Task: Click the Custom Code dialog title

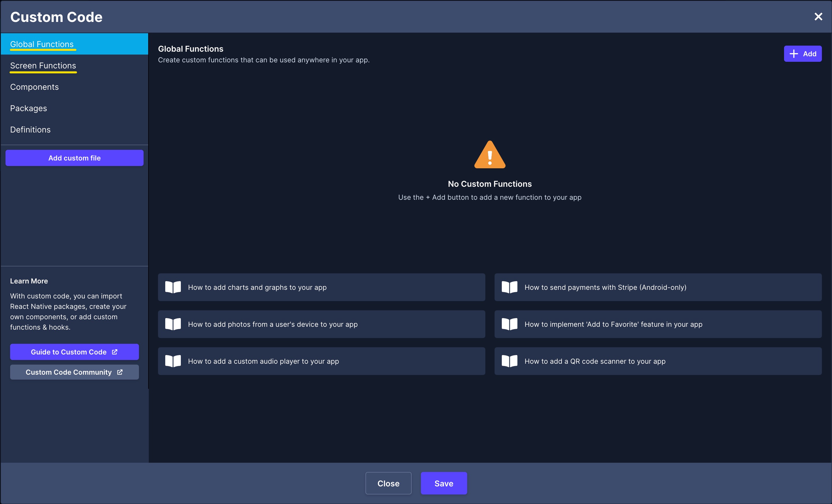Action: [x=56, y=17]
